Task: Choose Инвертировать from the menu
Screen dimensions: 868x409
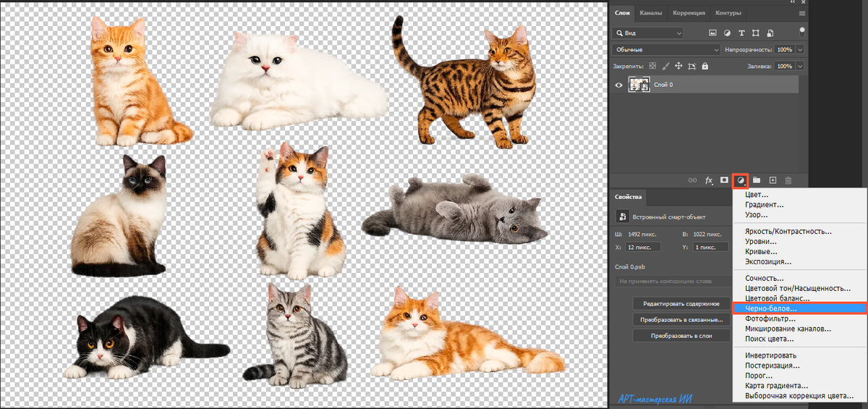Action: [x=799, y=355]
